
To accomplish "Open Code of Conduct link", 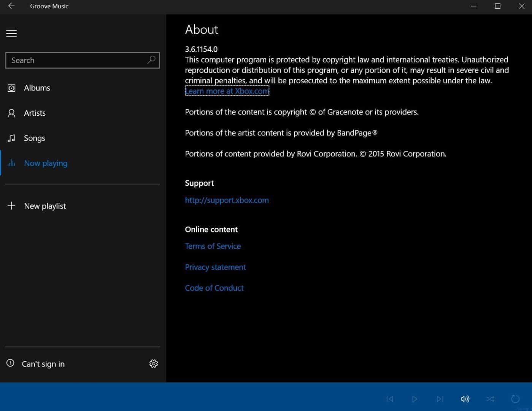I will (x=214, y=288).
